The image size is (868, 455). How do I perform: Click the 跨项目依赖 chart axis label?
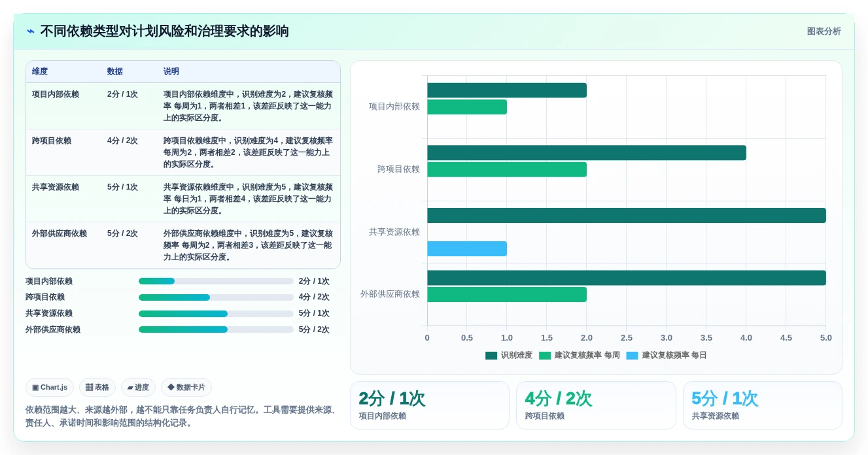point(399,169)
